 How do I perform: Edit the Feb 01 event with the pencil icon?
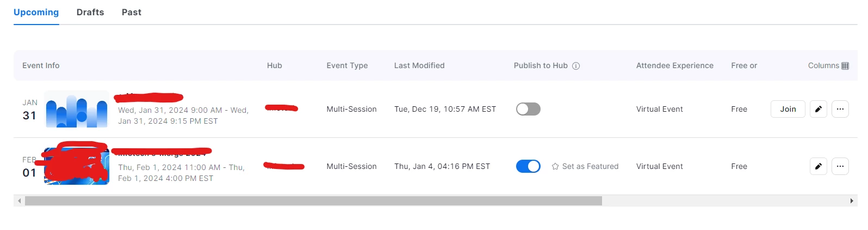pos(818,166)
